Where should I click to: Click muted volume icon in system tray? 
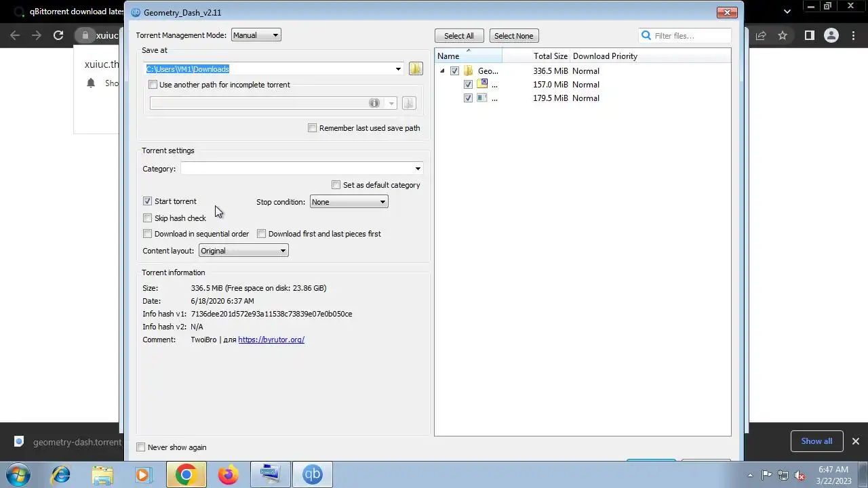pyautogui.click(x=800, y=475)
